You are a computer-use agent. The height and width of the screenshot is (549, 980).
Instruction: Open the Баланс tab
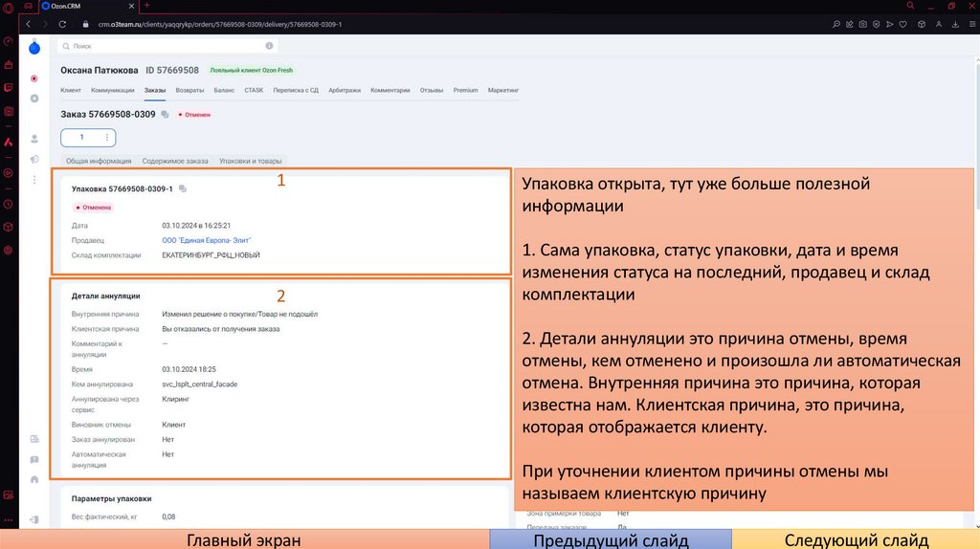tap(224, 90)
